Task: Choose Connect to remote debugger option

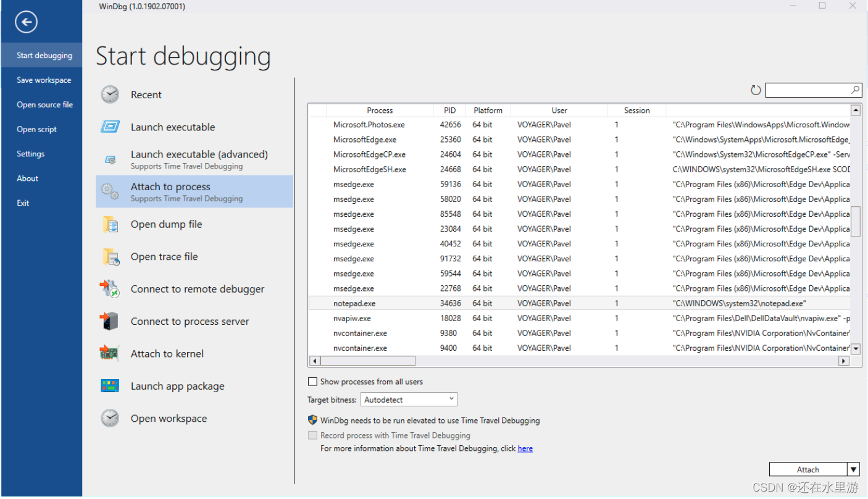Action: click(194, 289)
